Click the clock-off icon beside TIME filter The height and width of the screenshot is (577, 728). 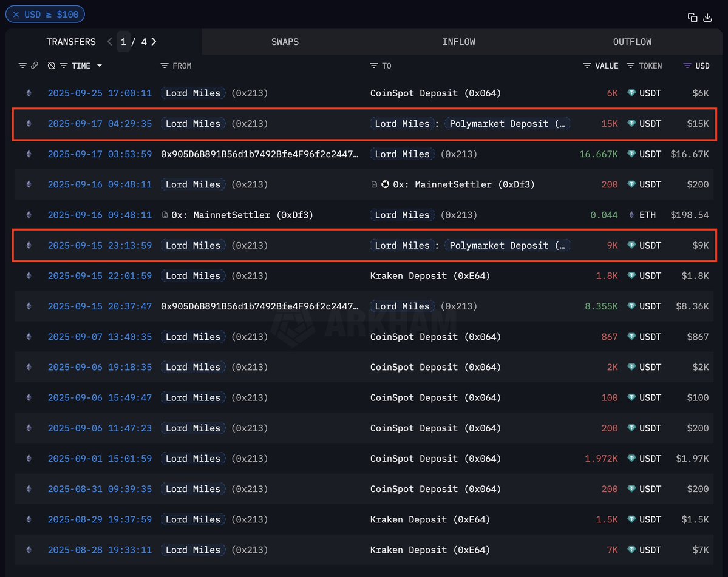pos(52,66)
